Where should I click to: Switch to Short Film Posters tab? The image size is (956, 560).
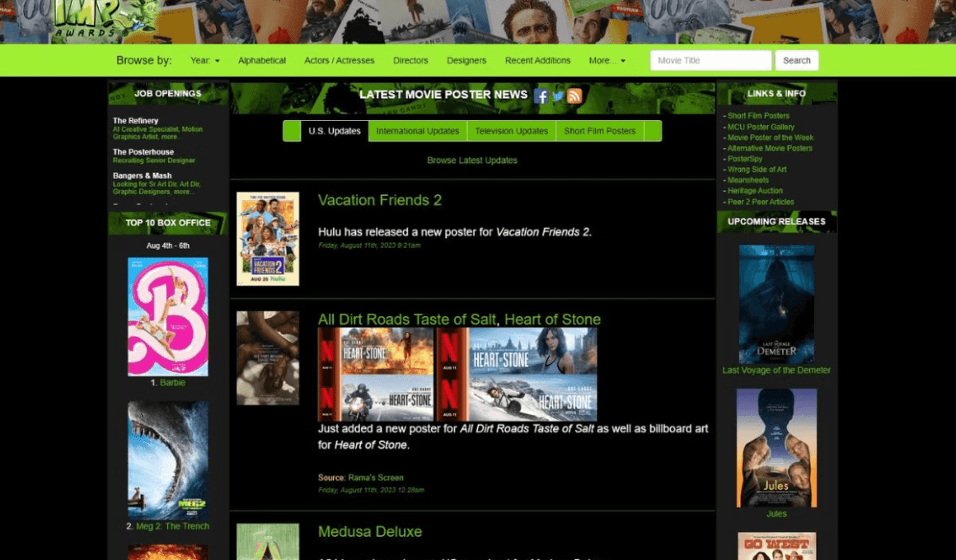pos(600,131)
